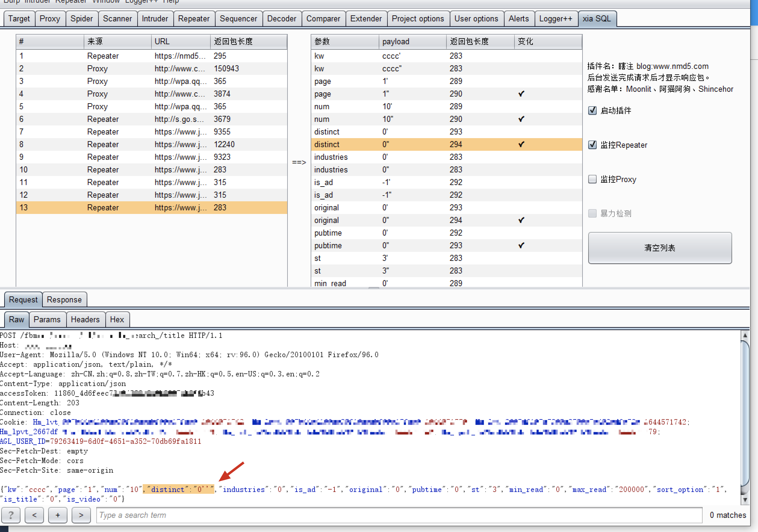This screenshot has width=758, height=532.
Task: Open the Sequencer tab
Action: 238,19
